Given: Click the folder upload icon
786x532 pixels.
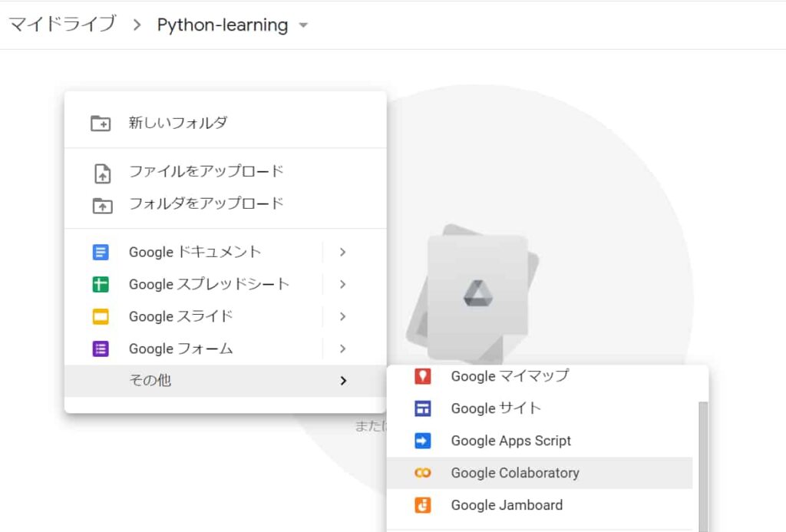Looking at the screenshot, I should (101, 204).
